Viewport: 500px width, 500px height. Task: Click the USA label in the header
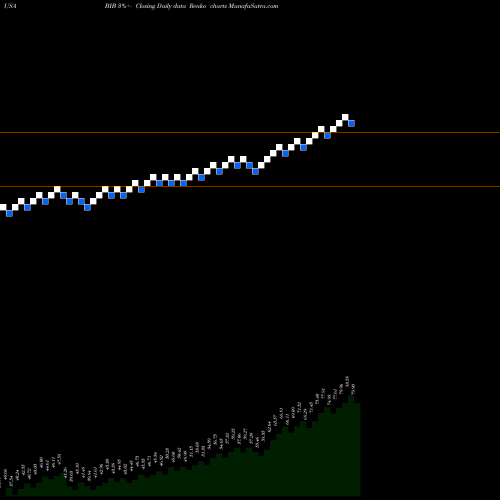point(11,6)
